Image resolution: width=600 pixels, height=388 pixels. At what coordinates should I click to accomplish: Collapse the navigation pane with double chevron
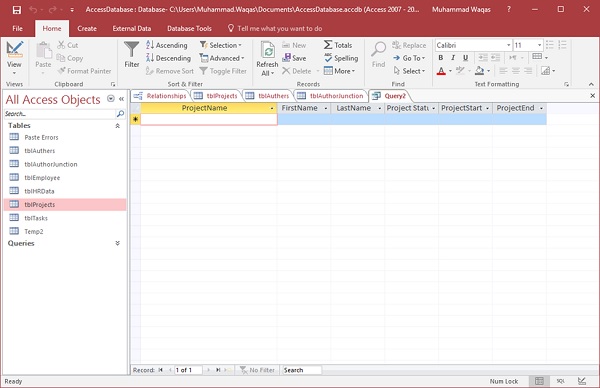pyautogui.click(x=122, y=99)
